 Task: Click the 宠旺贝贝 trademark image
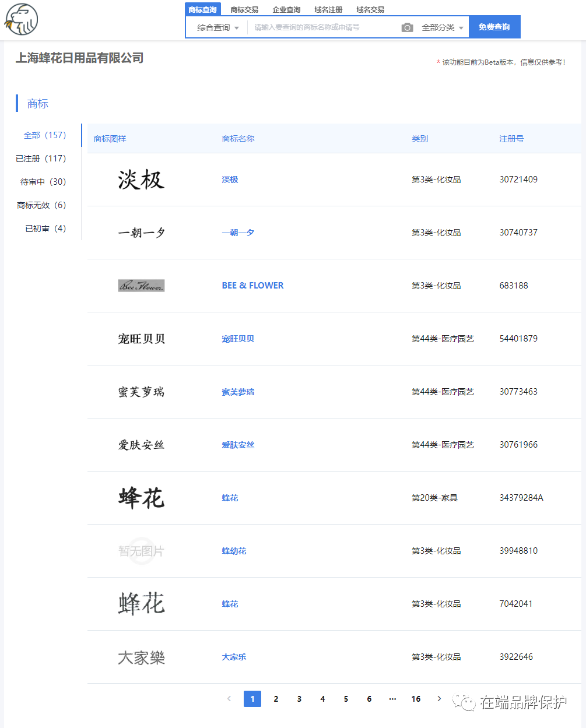pos(141,339)
